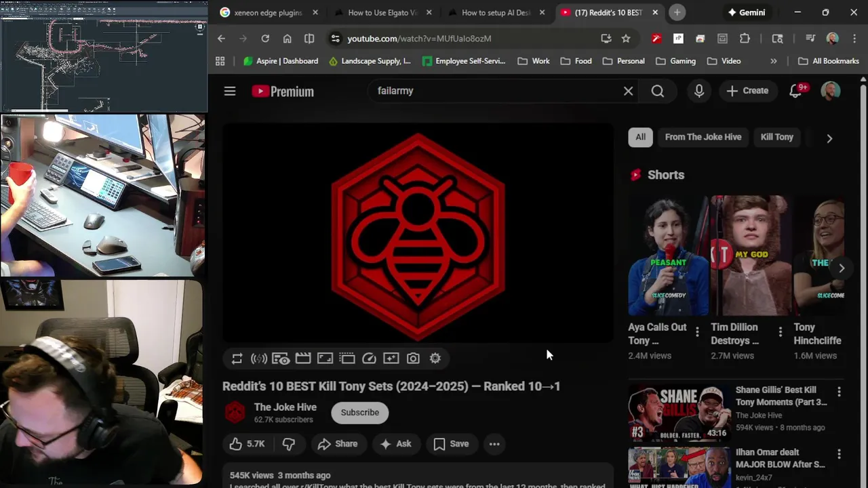This screenshot has width=868, height=488.
Task: Open enhancer settings gear icon
Action: pos(435,359)
